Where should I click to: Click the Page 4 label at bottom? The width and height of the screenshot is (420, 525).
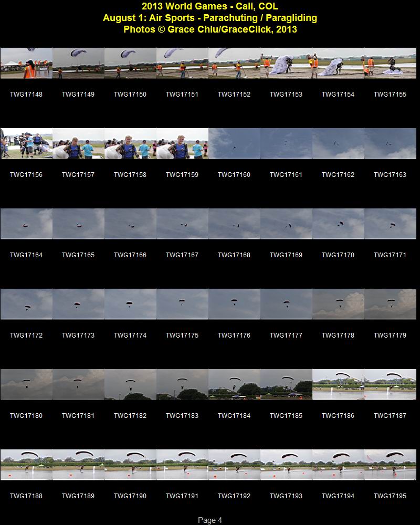point(210,520)
